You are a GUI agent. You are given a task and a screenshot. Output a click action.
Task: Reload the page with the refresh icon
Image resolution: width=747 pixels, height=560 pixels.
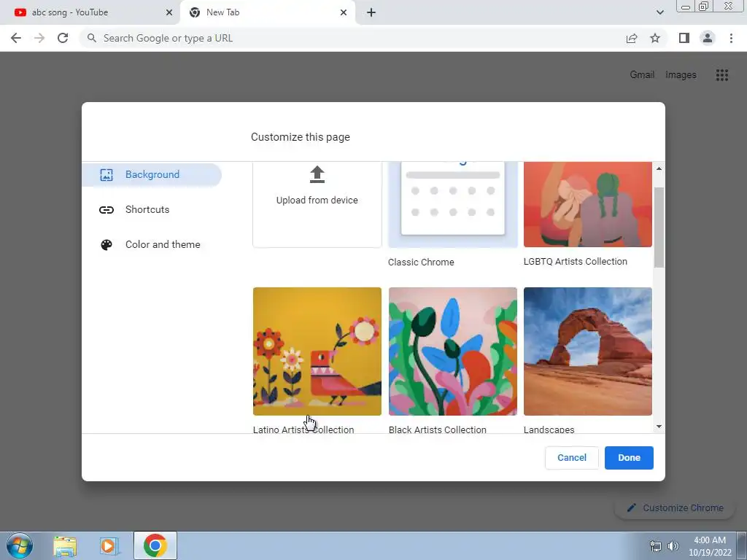click(63, 38)
